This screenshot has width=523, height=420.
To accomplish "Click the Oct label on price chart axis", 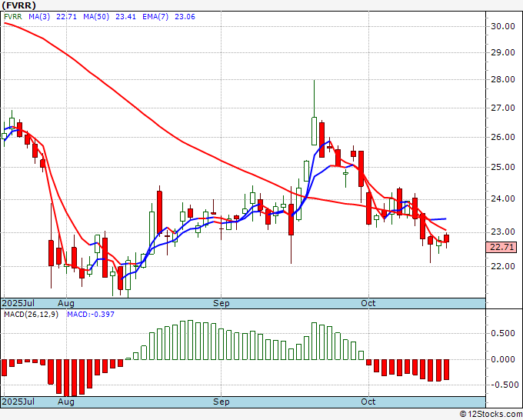I will click(368, 303).
